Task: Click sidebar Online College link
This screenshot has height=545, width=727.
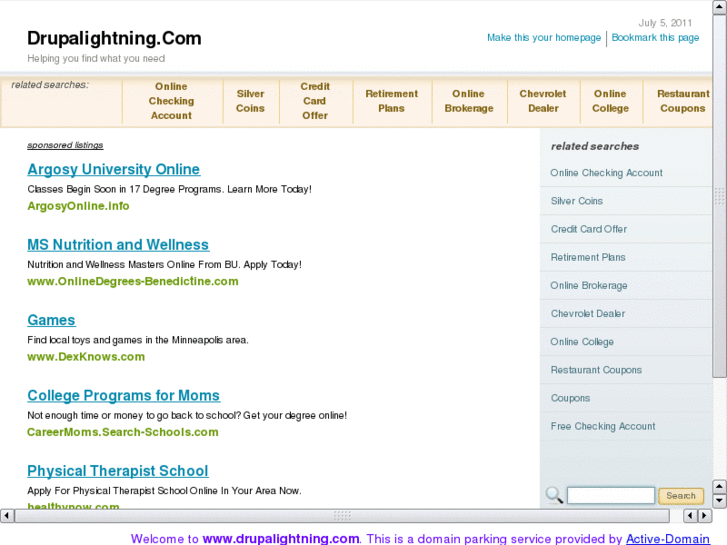Action: (582, 342)
